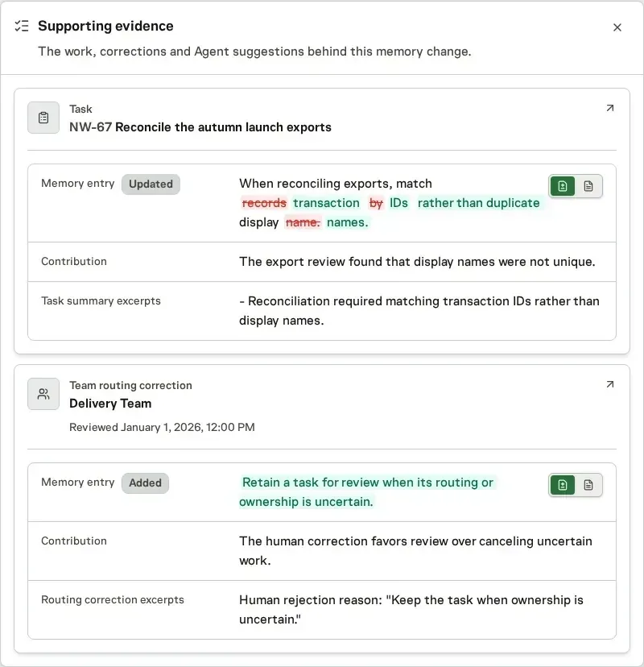644x667 pixels.
Task: Show plain text view for added memory entry
Action: tap(588, 485)
